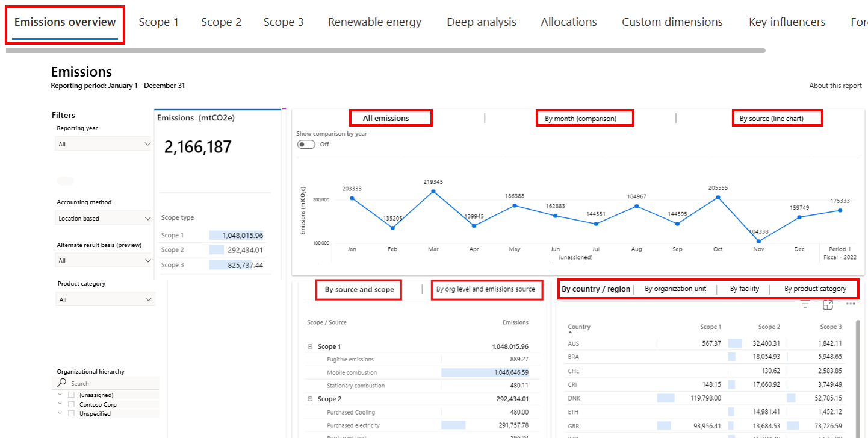This screenshot has width=868, height=438.
Task: Click the Mobile combustion row
Action: coord(422,372)
